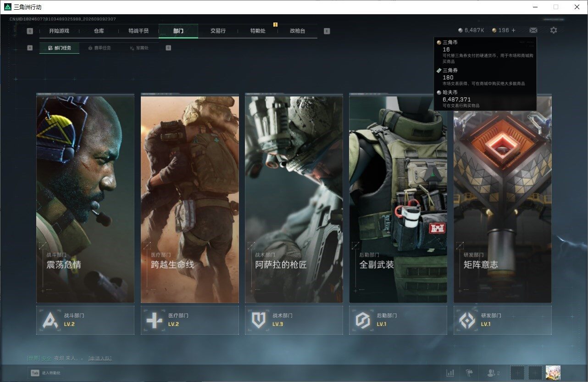Switch to the 开始游戏 tab
This screenshot has height=382, width=588.
(x=59, y=31)
